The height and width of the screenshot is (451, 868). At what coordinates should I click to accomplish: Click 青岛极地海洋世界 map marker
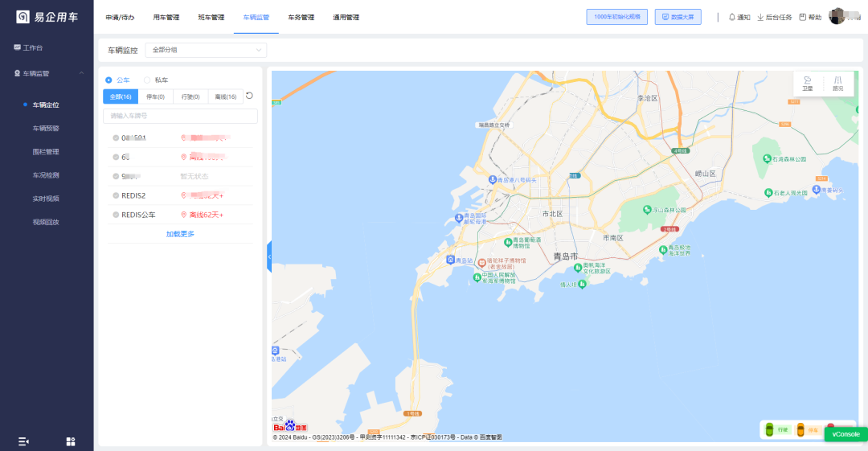662,250
